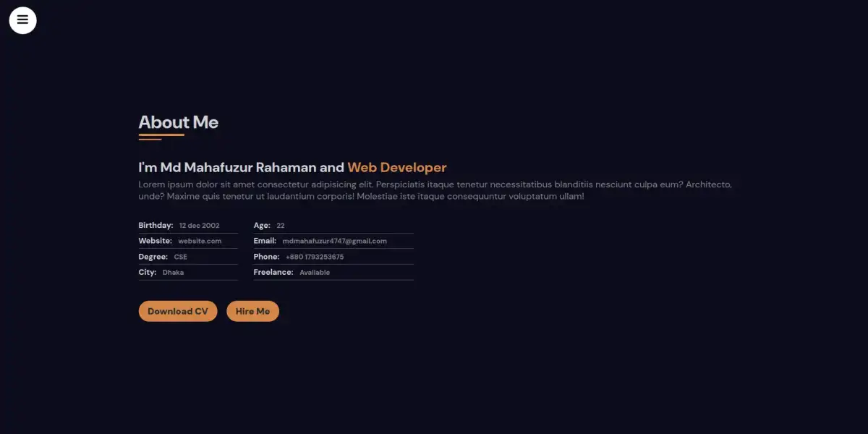Click the age value 22

[x=281, y=226]
